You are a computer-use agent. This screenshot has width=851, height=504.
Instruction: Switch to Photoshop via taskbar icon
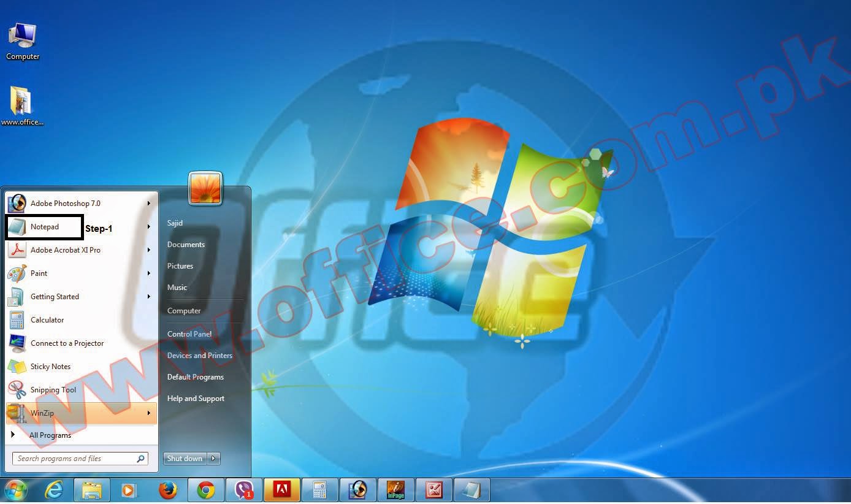coord(357,491)
